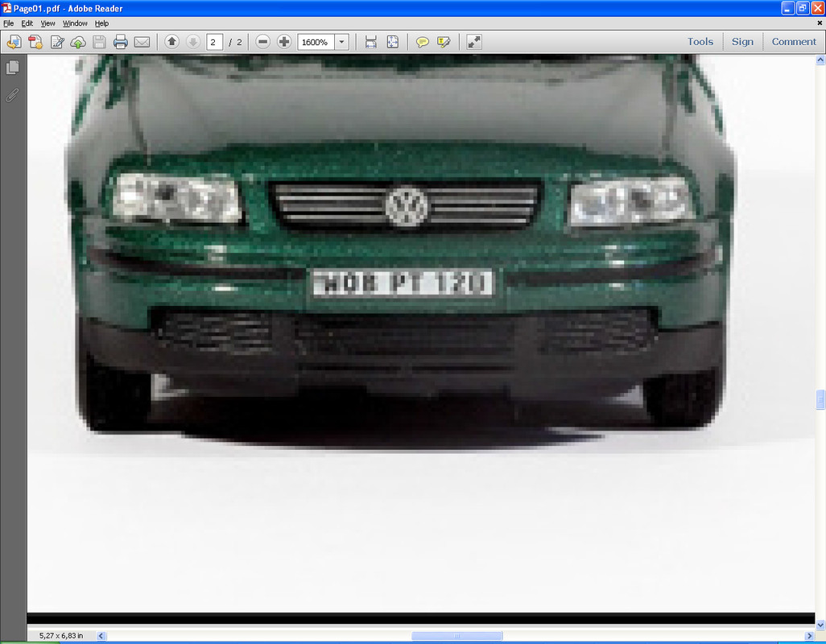Click the fit width scrolling icon

pos(371,42)
